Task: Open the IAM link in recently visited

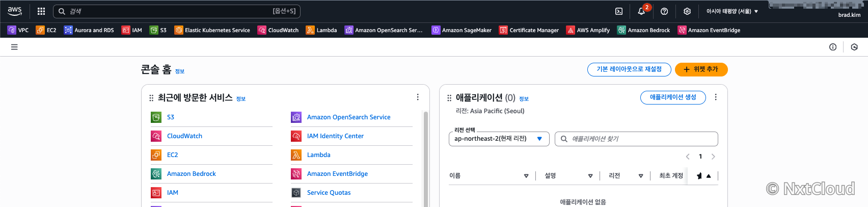Action: coord(173,193)
